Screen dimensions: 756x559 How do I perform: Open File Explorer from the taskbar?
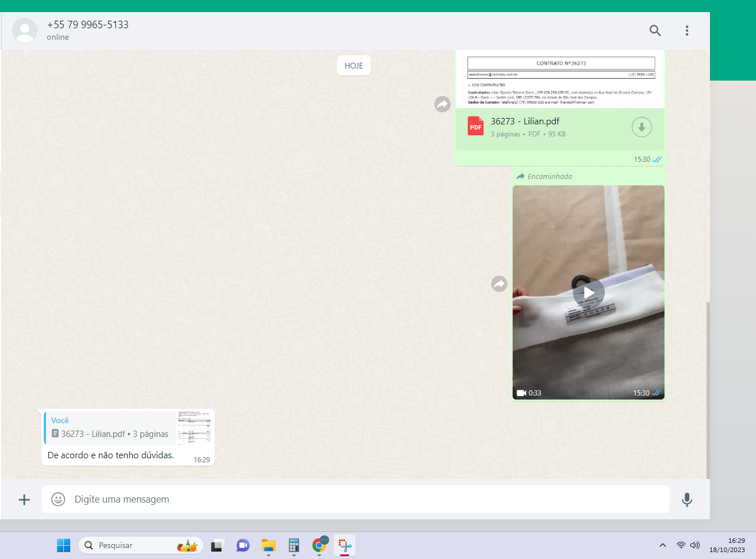tap(269, 545)
